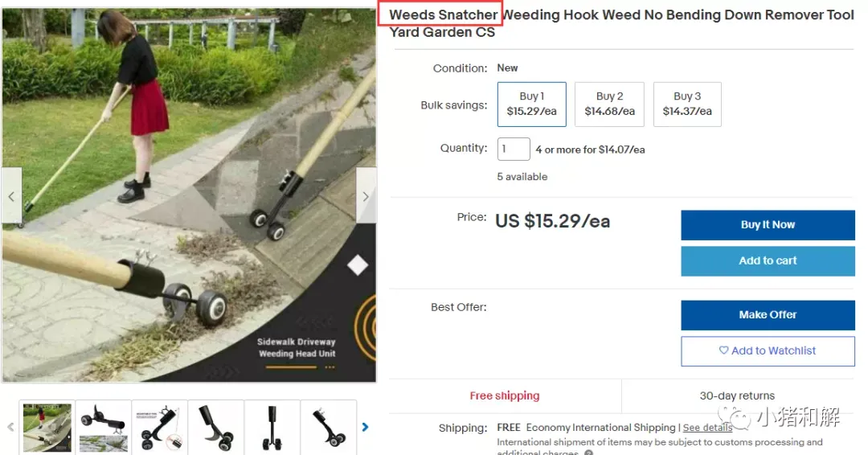The width and height of the screenshot is (868, 455).
Task: Click the Quantity input field
Action: pos(514,149)
